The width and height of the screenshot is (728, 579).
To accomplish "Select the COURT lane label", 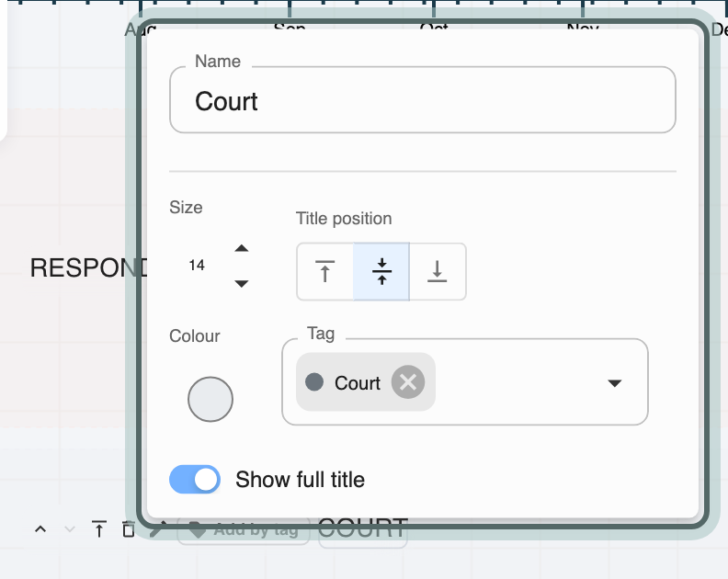I will tap(362, 528).
